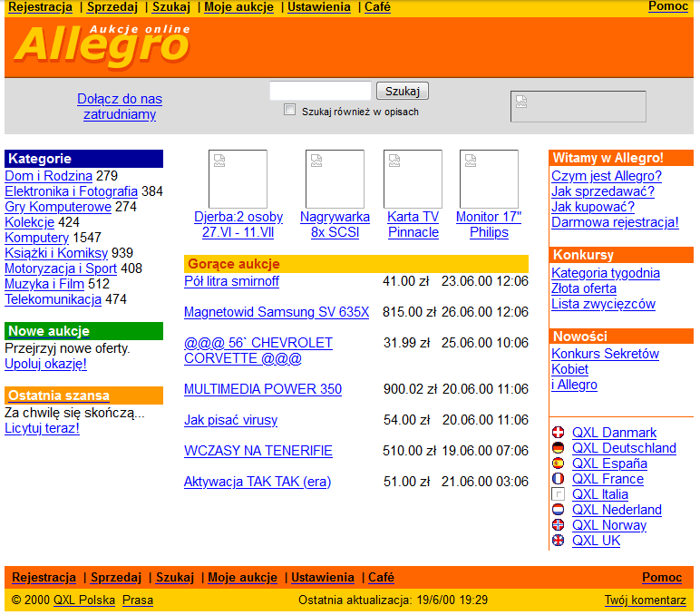Open the Djerba:2 osoby thumbnail image
Screen dimensions: 700x615
click(x=238, y=179)
